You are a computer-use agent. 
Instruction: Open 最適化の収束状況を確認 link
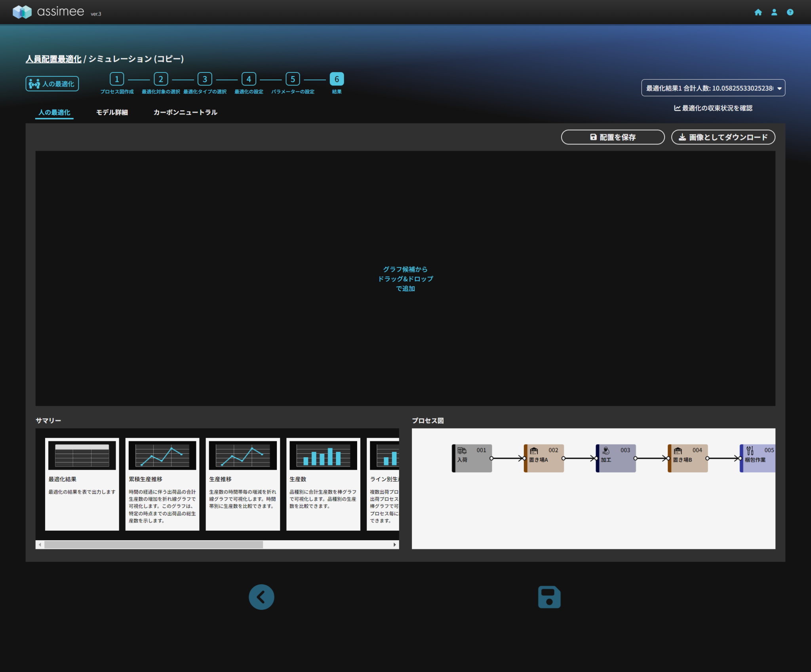[713, 108]
